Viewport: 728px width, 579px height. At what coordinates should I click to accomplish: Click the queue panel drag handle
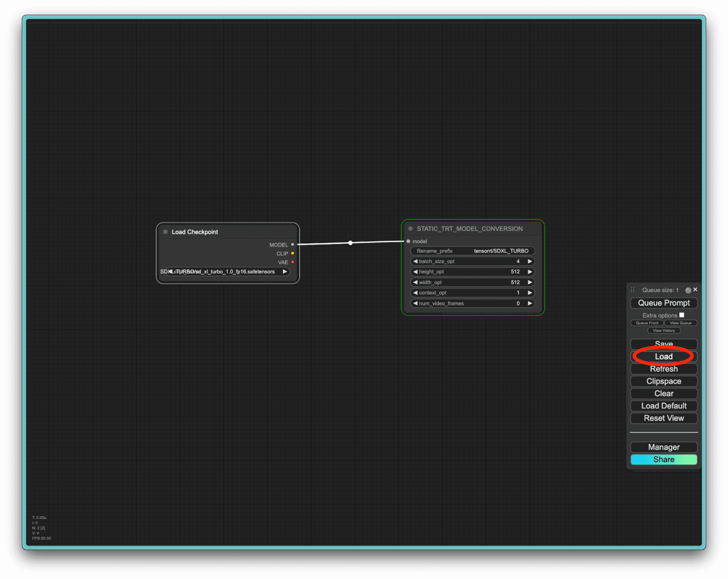[x=632, y=290]
